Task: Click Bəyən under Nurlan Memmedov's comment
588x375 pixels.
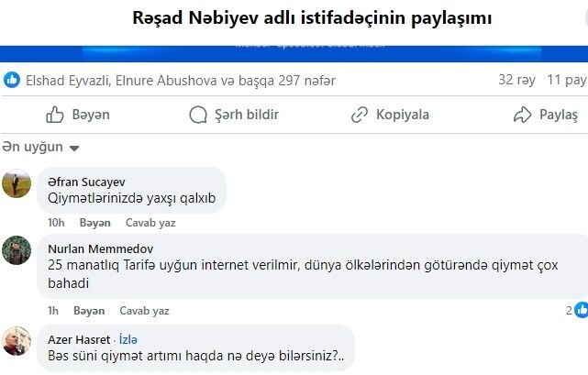Action: (x=89, y=311)
